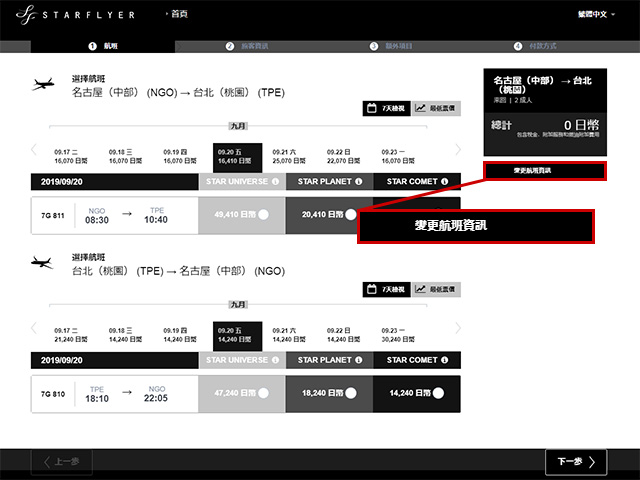The image size is (640, 480).
Task: Click the 下一步 next step button
Action: [x=575, y=461]
